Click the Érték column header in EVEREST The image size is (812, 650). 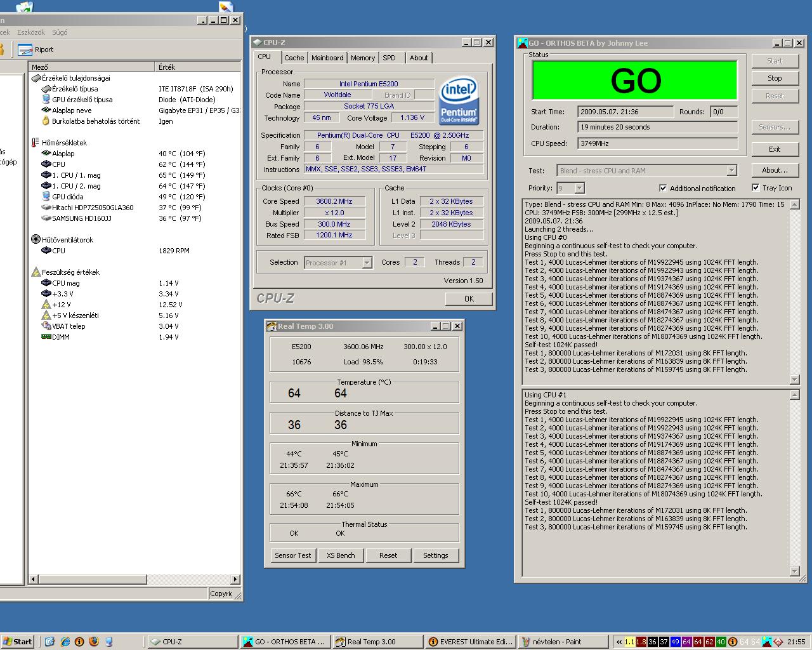(x=198, y=67)
